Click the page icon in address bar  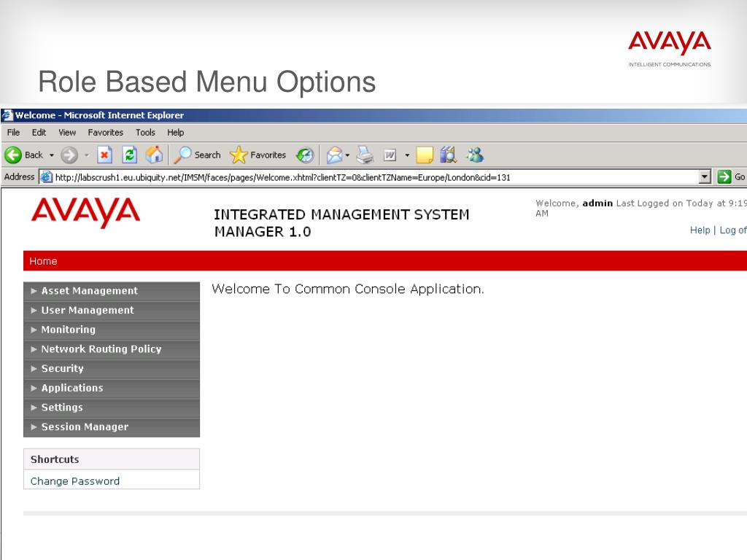(x=46, y=177)
